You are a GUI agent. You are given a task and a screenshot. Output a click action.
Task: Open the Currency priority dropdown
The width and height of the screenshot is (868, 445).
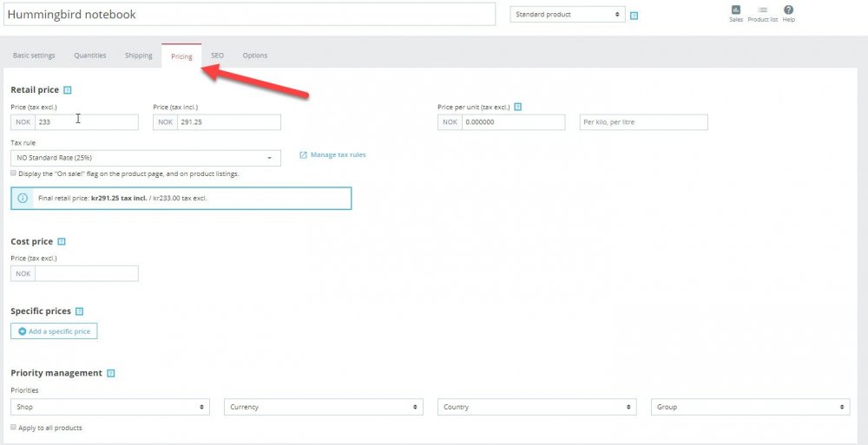[x=323, y=407]
